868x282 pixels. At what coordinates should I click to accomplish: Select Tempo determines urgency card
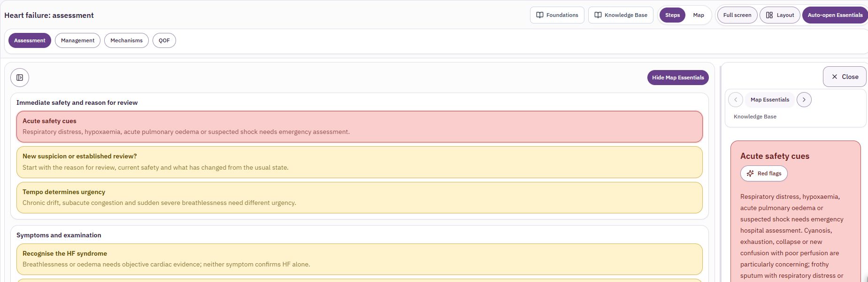(x=360, y=198)
